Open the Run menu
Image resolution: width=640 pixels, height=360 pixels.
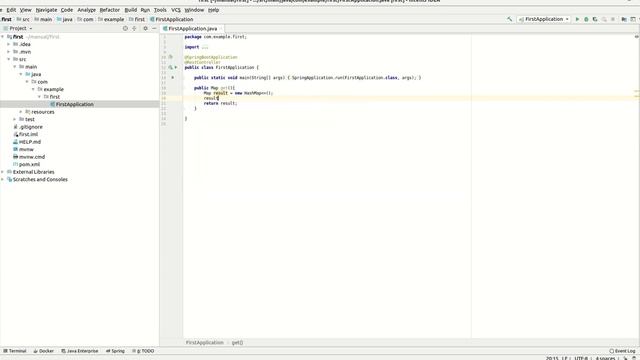coord(145,10)
